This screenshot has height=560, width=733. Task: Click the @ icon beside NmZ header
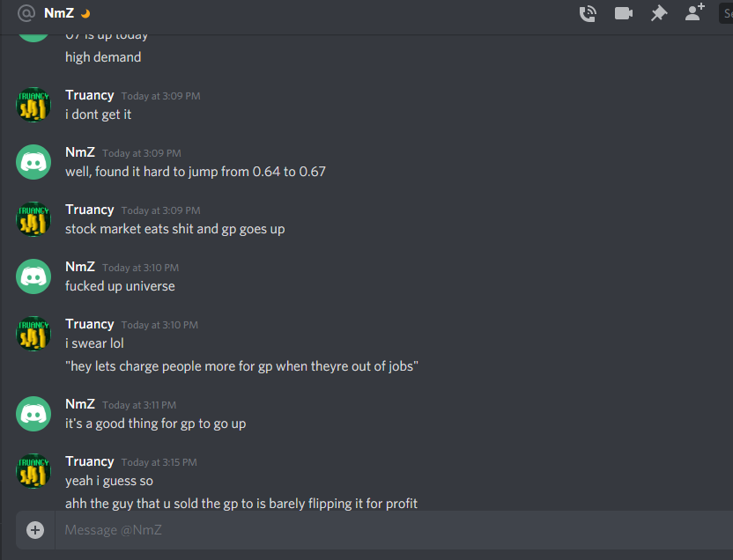click(26, 13)
